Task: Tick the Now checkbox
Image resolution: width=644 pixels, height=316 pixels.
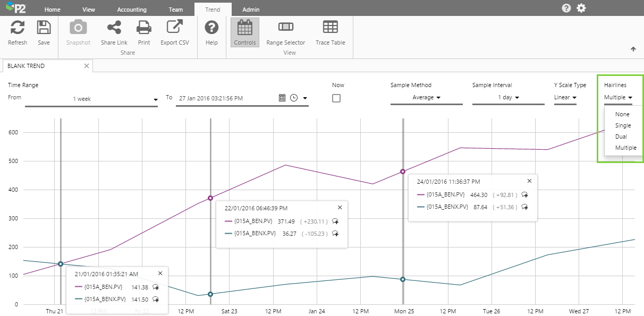Action: point(336,98)
